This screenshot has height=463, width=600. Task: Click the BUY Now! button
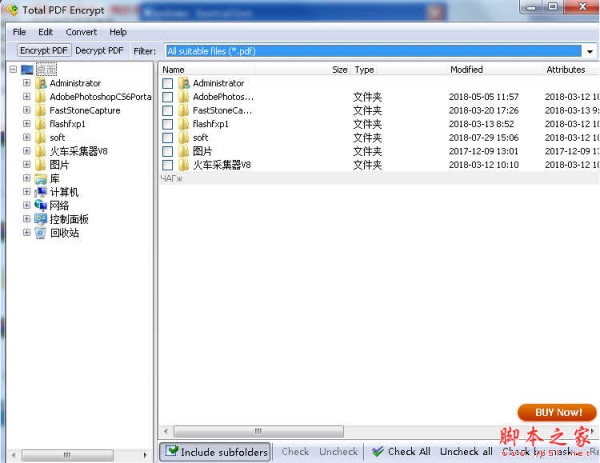[x=557, y=412]
